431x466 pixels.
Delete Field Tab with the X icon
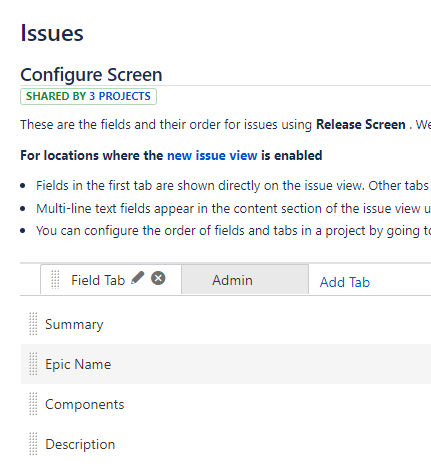point(158,278)
